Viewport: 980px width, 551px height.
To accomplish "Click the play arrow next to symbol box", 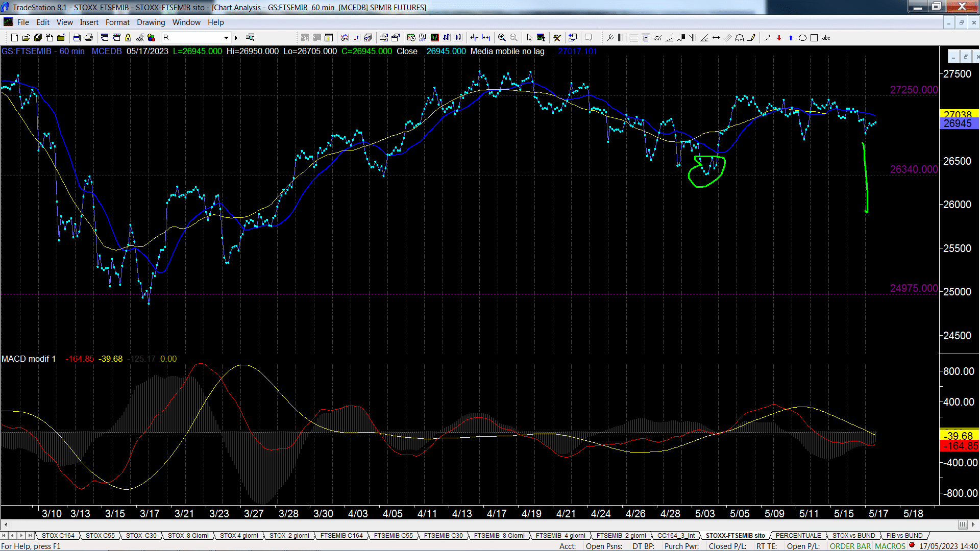I will click(x=236, y=37).
